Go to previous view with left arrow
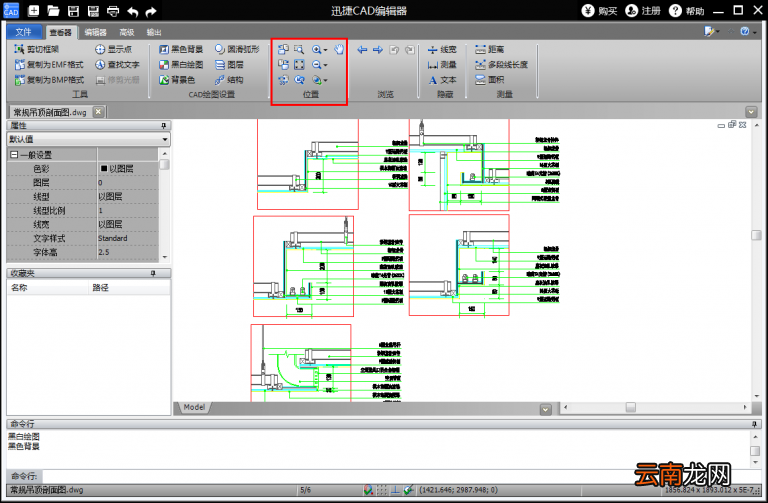 click(362, 49)
